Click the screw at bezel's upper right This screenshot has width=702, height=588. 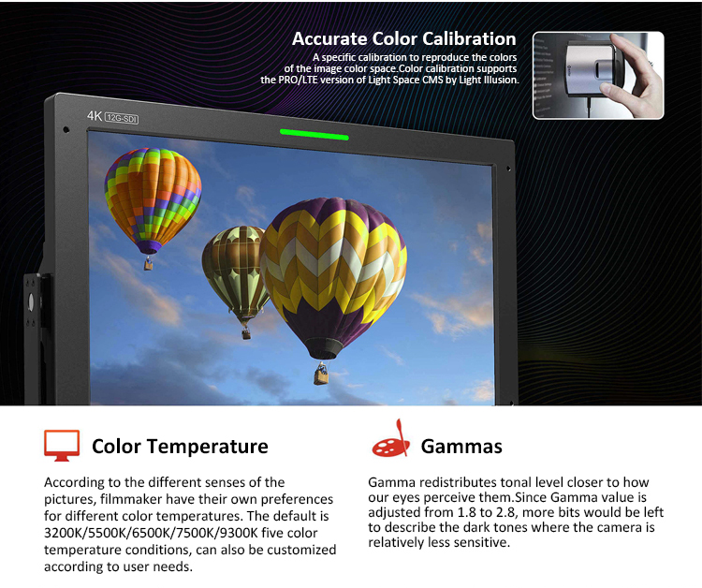point(508,169)
